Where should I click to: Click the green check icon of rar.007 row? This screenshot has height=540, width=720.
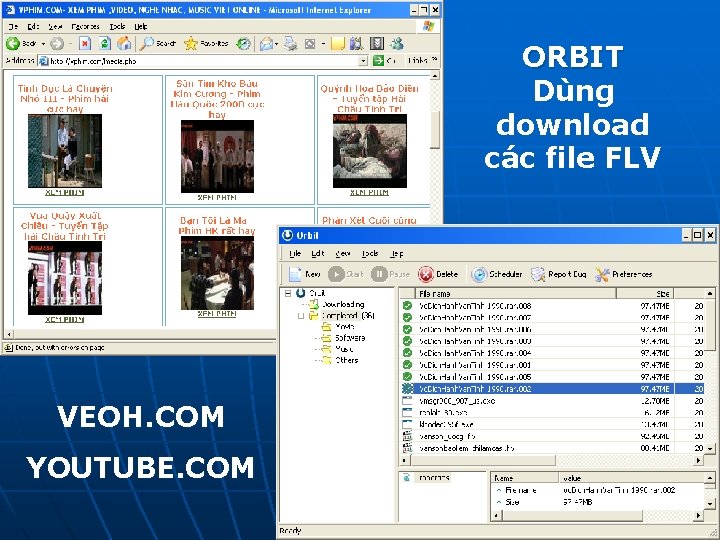click(407, 317)
